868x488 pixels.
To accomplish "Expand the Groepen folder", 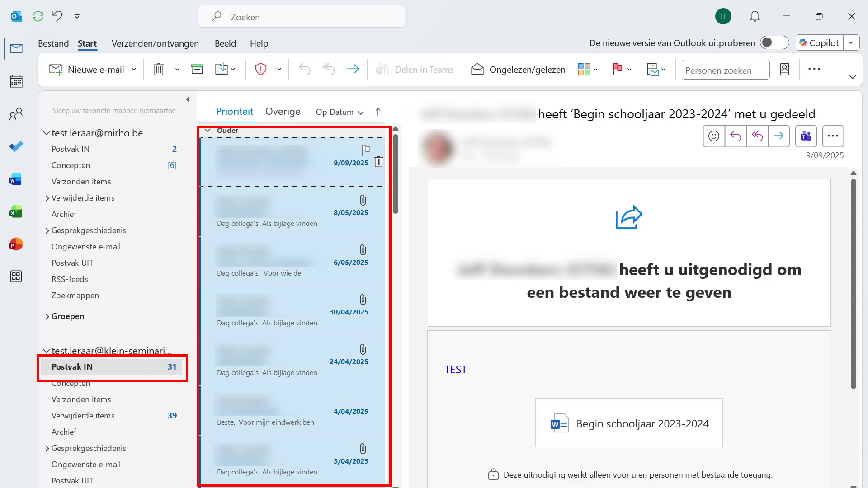I will pyautogui.click(x=47, y=316).
